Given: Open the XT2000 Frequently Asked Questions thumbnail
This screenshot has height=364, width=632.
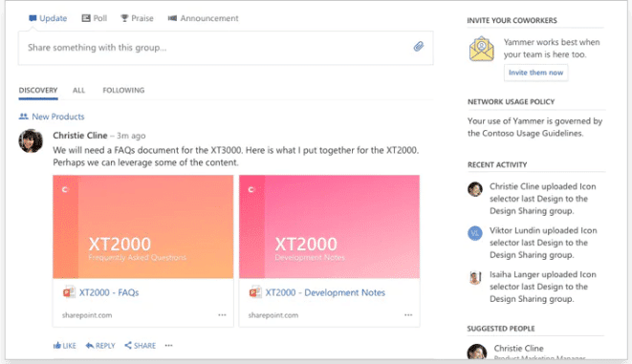Looking at the screenshot, I should pos(143,226).
